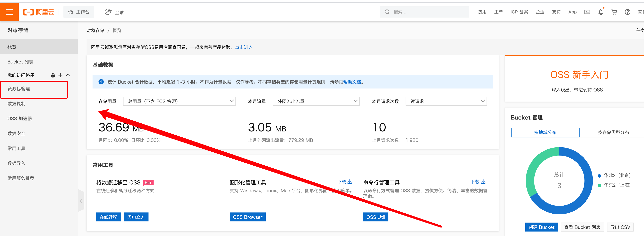Click the Hot badge beside 将数据迁移至 OSS
This screenshot has width=644, height=236.
pos(148,183)
